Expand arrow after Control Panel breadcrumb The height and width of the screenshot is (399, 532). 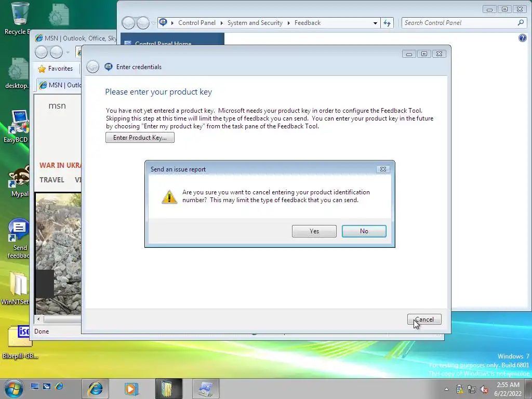click(221, 23)
